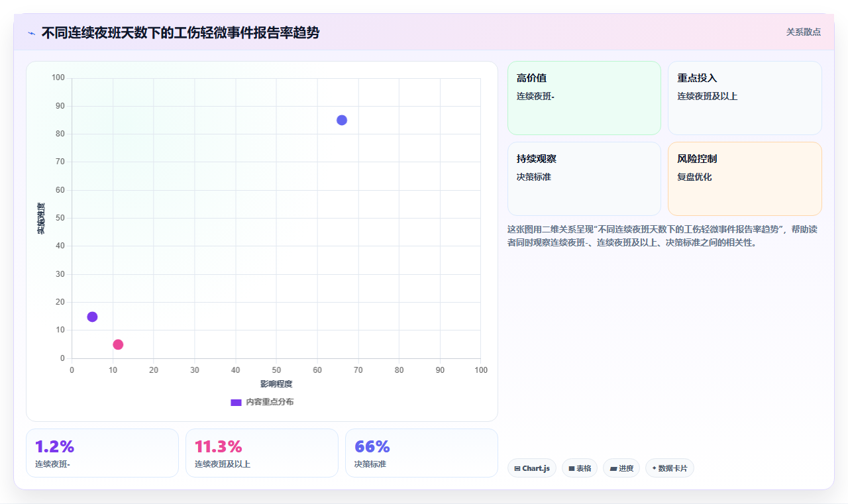Open the 重点投入 quadrant card
Image resolution: width=848 pixels, height=504 pixels.
pyautogui.click(x=745, y=98)
